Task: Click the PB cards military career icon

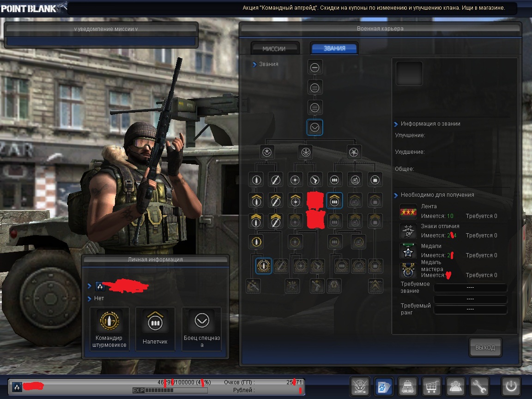Action: (383, 386)
